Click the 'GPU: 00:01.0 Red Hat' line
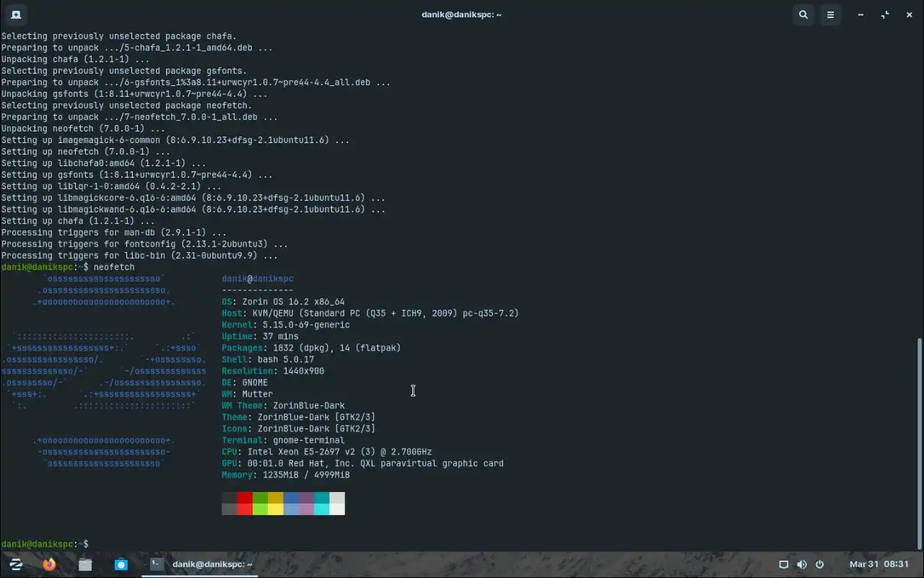 [362, 464]
